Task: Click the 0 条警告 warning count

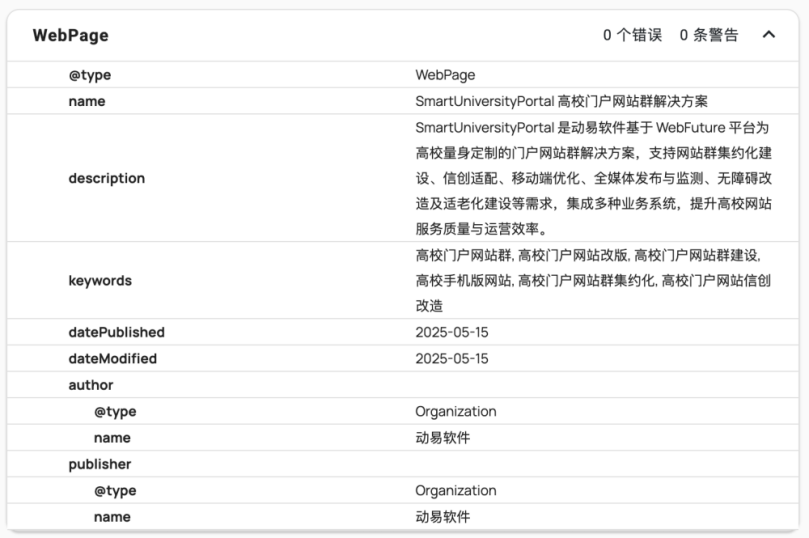Action: coord(709,35)
